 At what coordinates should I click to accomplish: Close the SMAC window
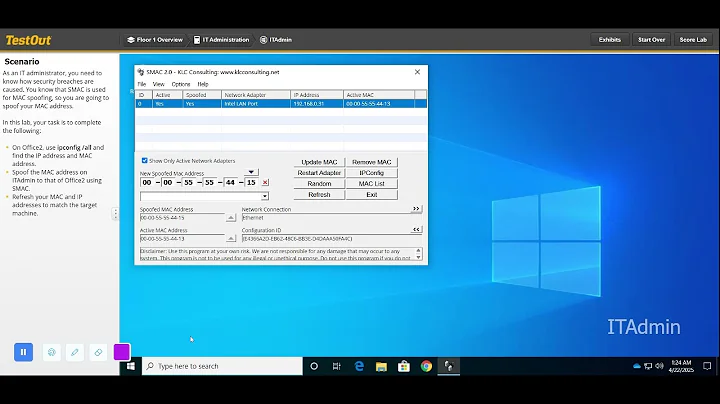coord(417,72)
